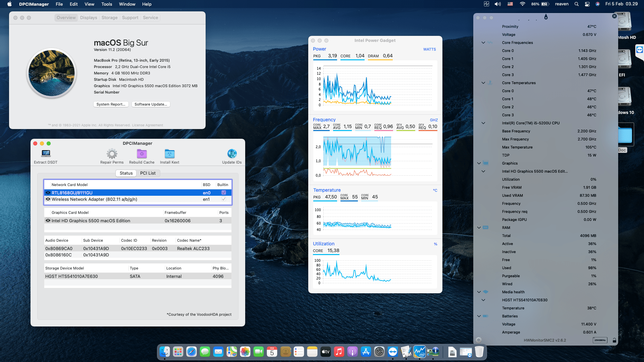The height and width of the screenshot is (362, 644).
Task: Toggle eye icon for Wireless Network Adapter
Action: coord(48,199)
